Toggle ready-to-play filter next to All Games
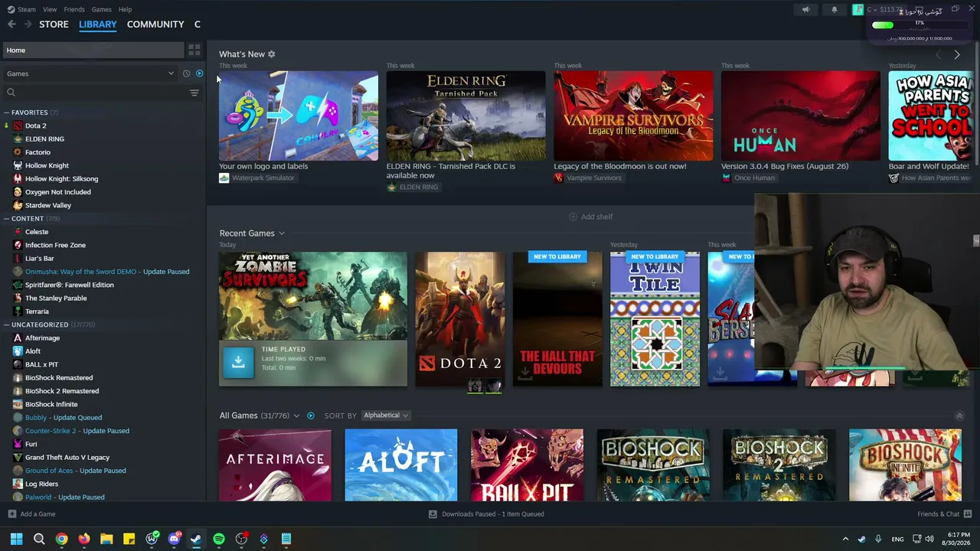The image size is (980, 551). (x=311, y=416)
